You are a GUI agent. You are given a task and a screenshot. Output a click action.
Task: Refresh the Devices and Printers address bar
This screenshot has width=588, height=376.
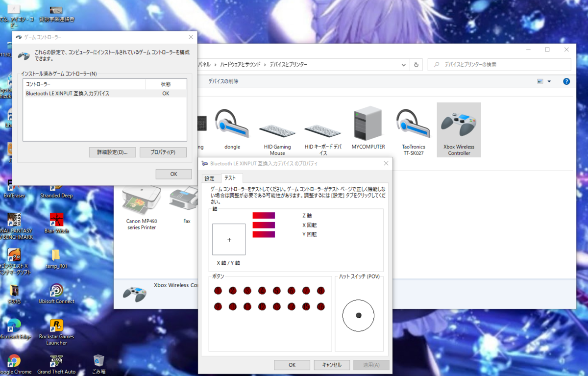416,65
